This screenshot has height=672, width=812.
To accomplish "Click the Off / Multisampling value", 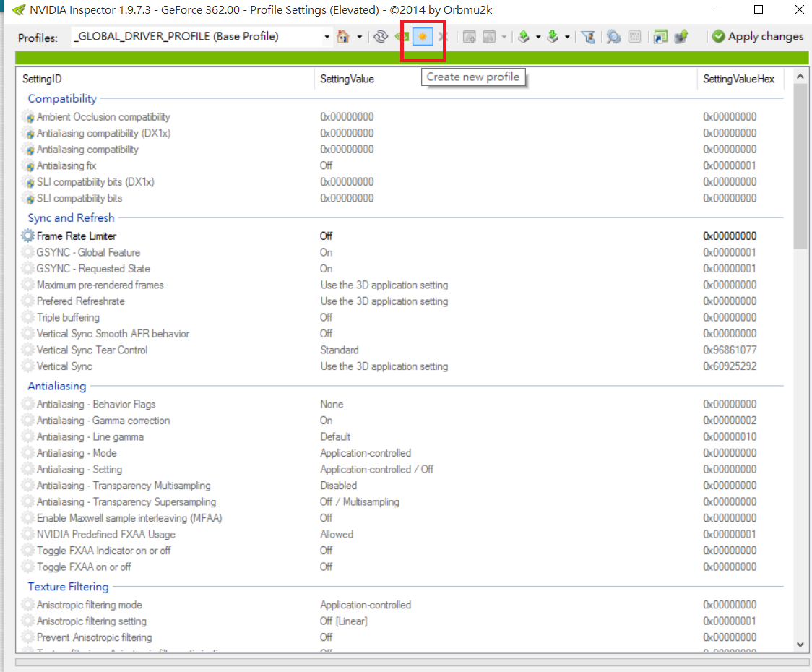I will pyautogui.click(x=359, y=501).
